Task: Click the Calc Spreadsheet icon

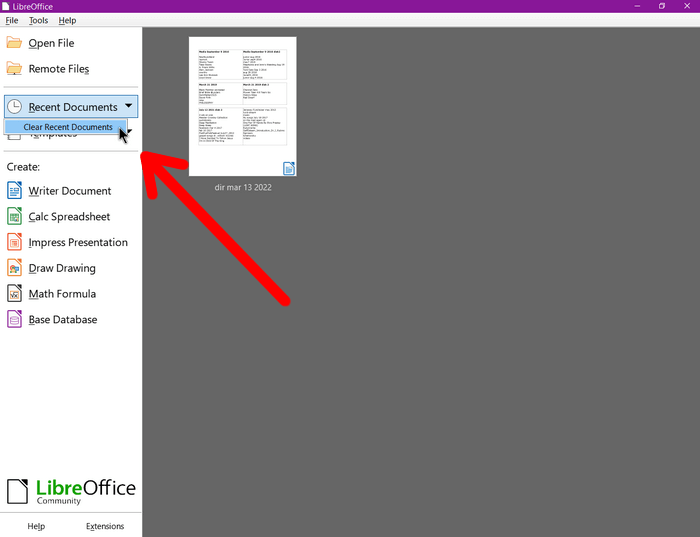Action: tap(14, 216)
